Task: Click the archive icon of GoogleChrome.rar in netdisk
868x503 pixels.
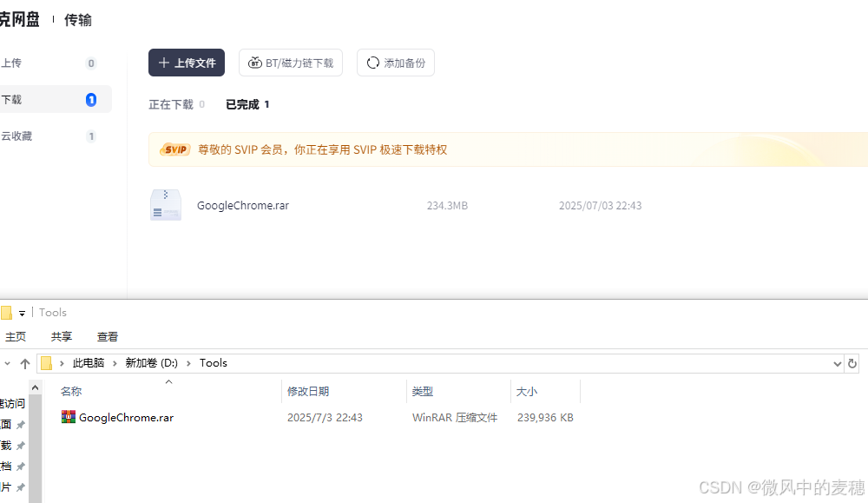Action: 166,205
